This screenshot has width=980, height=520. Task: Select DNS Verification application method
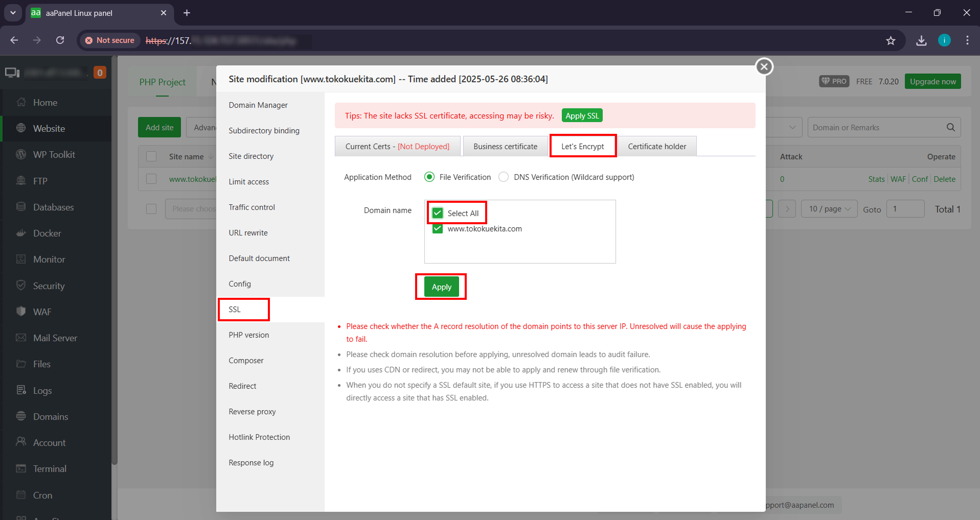coord(504,177)
